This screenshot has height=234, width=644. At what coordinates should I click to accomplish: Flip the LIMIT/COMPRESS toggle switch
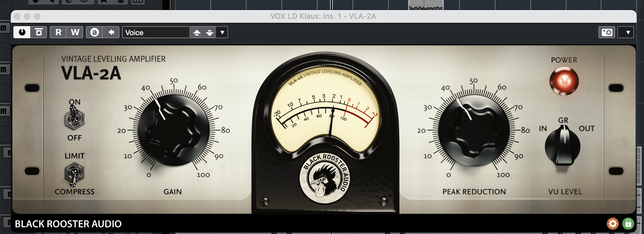coord(74,174)
